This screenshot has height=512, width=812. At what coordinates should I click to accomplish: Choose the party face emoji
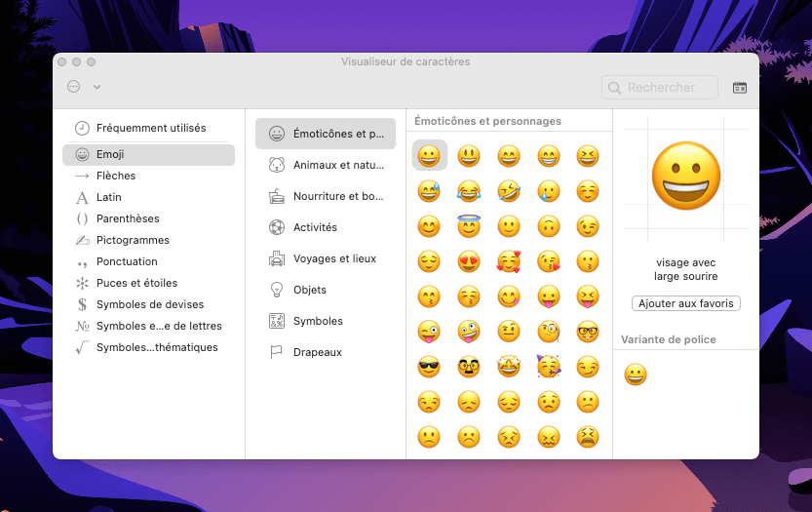549,367
